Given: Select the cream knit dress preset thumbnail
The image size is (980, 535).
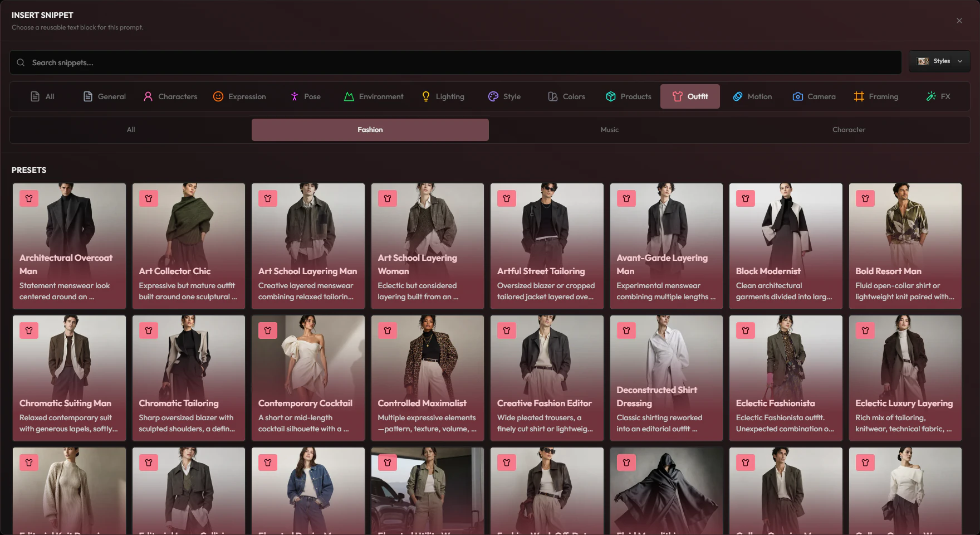Looking at the screenshot, I should [69, 491].
